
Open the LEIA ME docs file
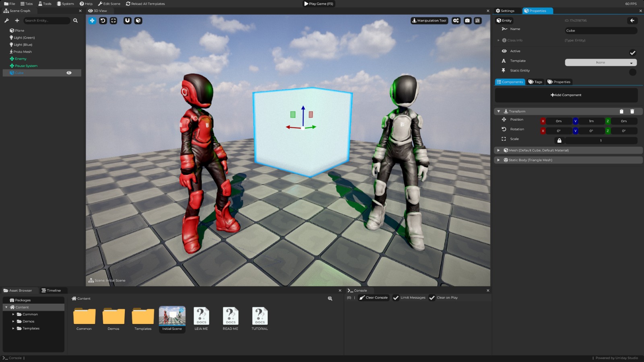pyautogui.click(x=201, y=319)
